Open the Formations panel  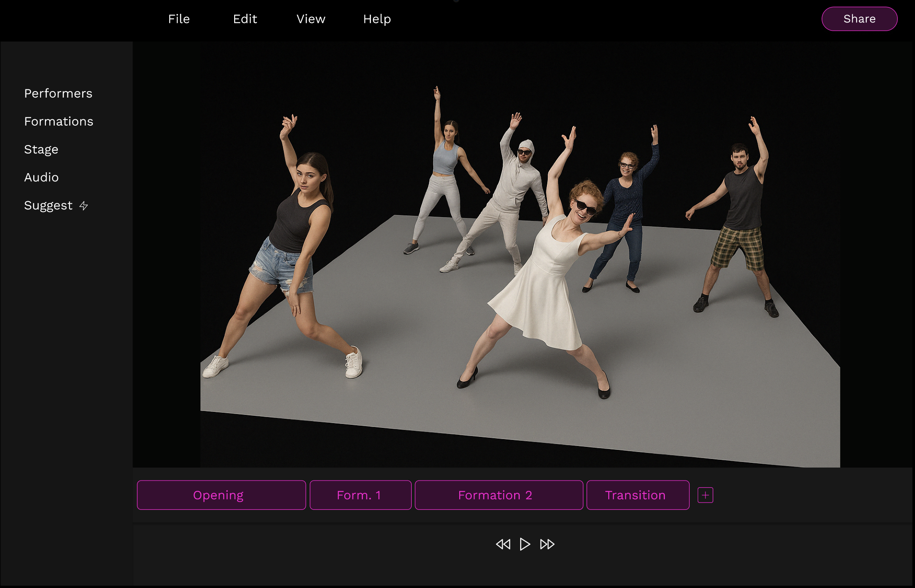pos(59,122)
